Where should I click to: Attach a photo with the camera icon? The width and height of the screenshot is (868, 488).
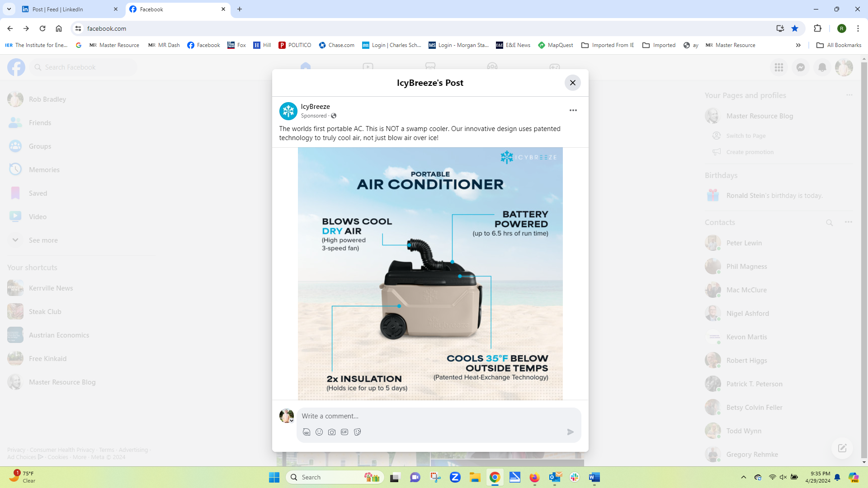[x=332, y=432]
